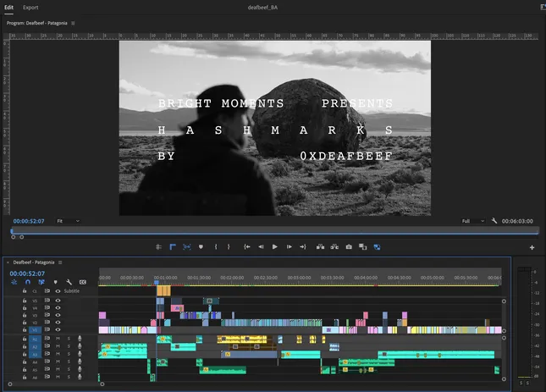Viewport: 546px width, 392px height.
Task: Switch to the Edit workspace tab
Action: pos(8,8)
